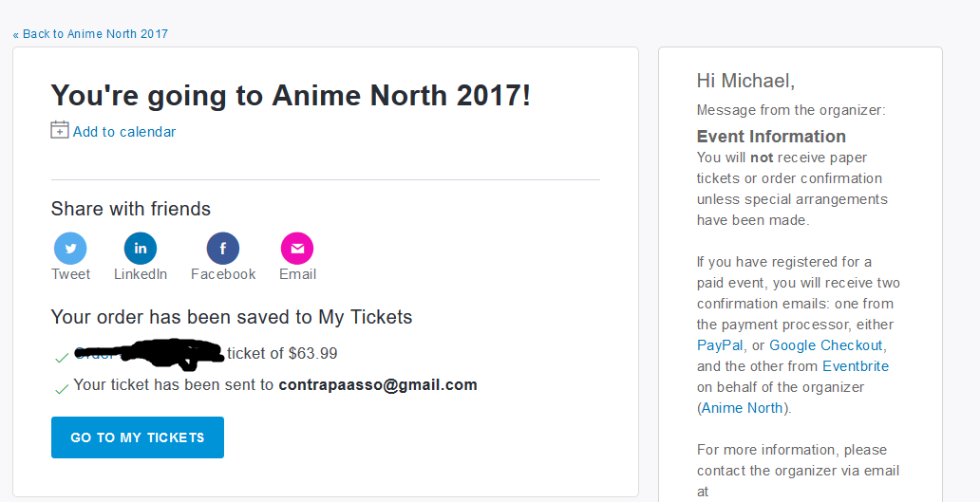Open the Add to calendar link
This screenshot has width=980, height=502.
[x=124, y=132]
